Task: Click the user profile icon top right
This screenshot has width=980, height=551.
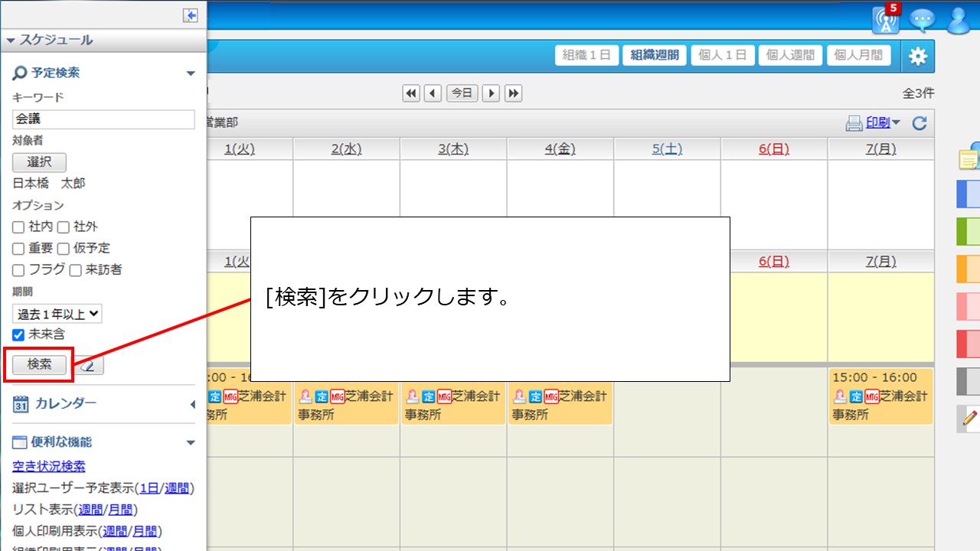Action: [x=959, y=21]
